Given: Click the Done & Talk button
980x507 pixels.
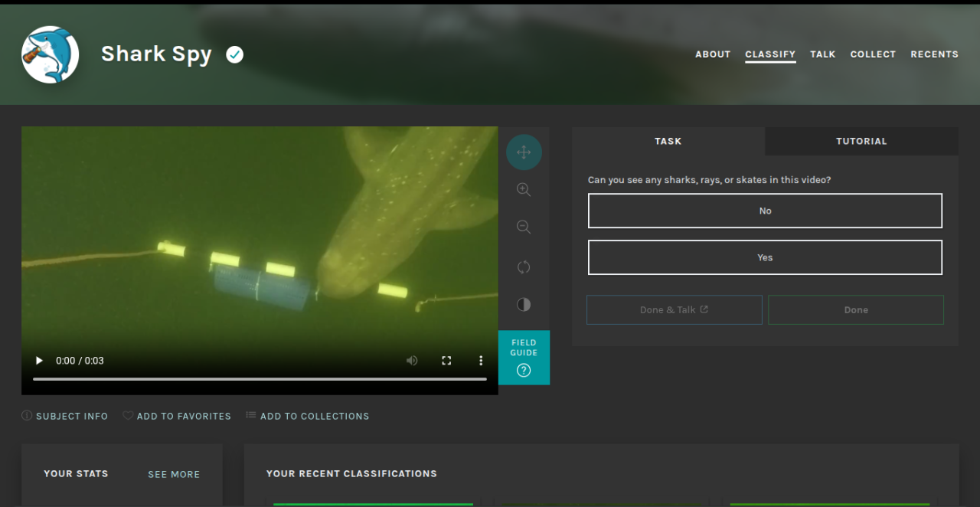Looking at the screenshot, I should coord(675,309).
